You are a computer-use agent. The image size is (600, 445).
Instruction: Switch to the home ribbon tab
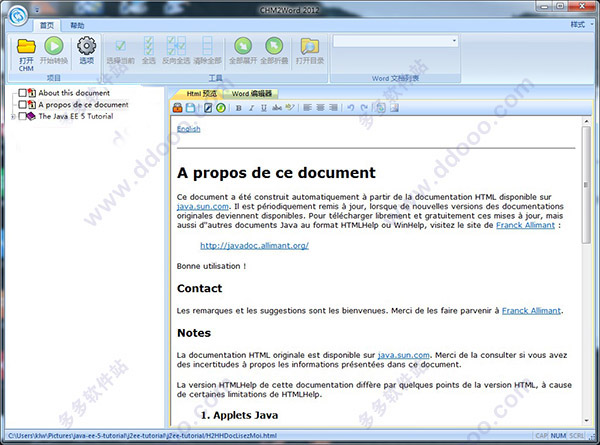tap(47, 25)
